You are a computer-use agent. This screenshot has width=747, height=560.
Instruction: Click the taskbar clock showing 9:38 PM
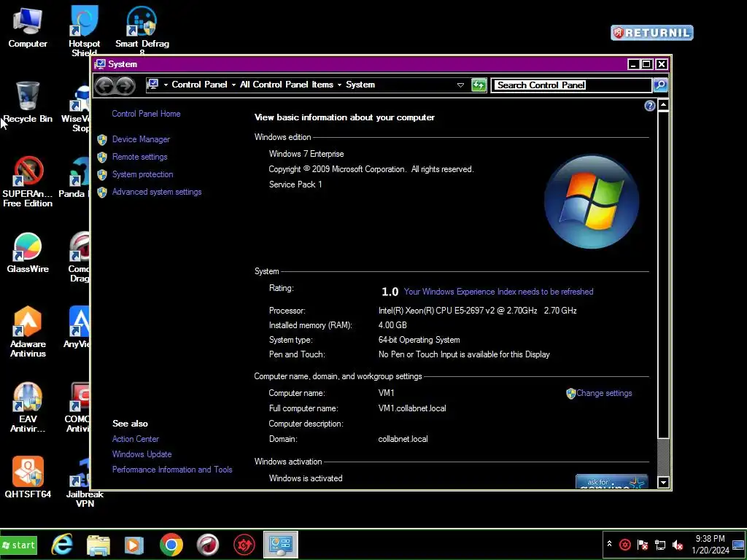[711, 544]
